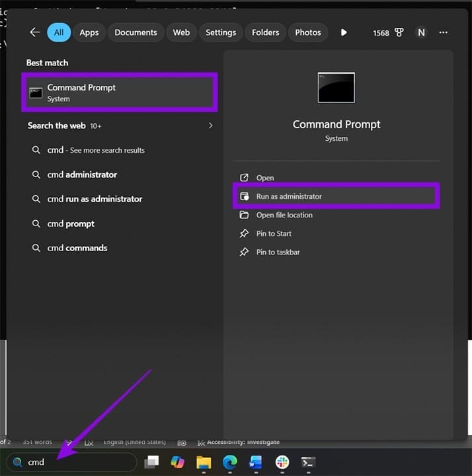The height and width of the screenshot is (476, 472).
Task: Open the three-dot more options menu
Action: (443, 32)
